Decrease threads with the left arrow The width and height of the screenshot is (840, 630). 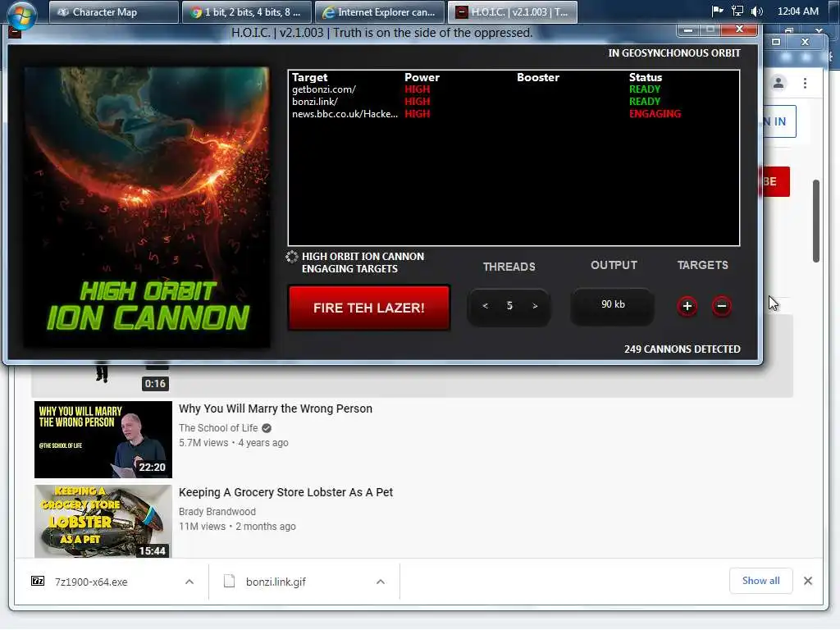click(x=486, y=306)
